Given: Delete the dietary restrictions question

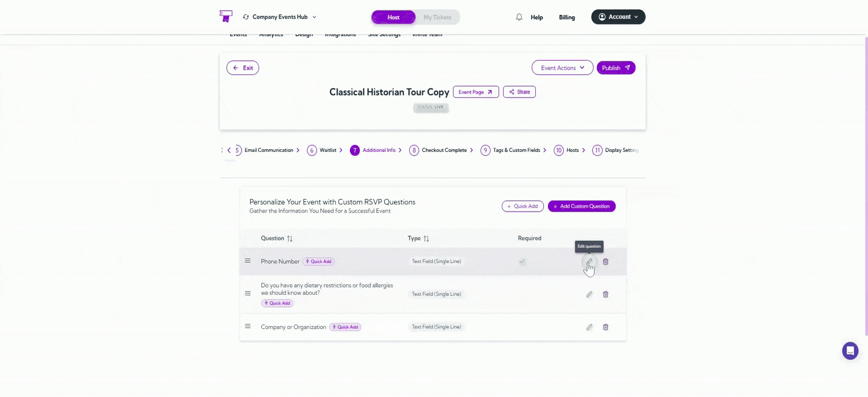Looking at the screenshot, I should pyautogui.click(x=605, y=294).
